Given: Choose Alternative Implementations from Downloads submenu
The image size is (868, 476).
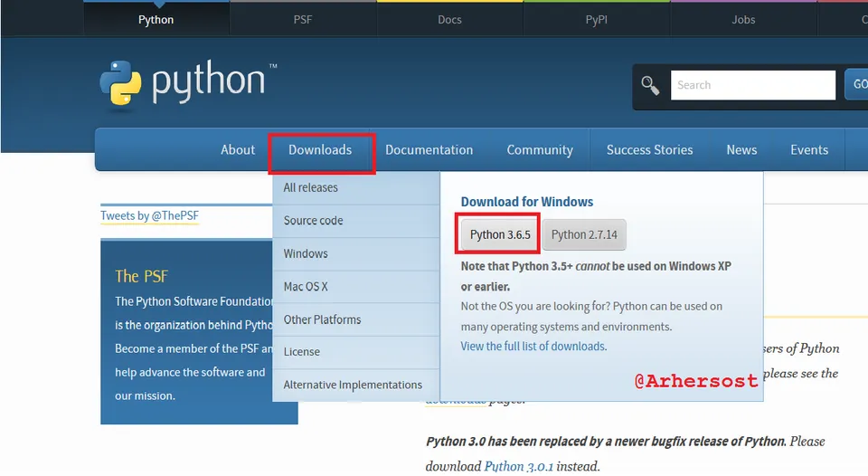Looking at the screenshot, I should (356, 385).
